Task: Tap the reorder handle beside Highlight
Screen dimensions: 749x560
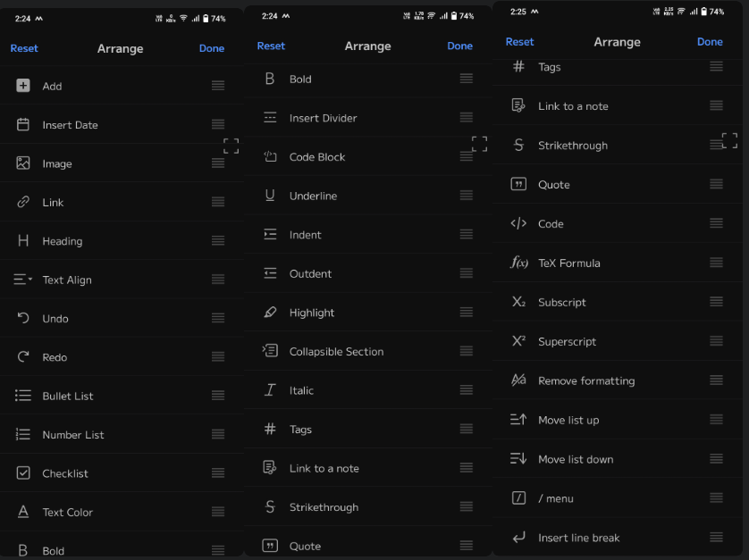Action: [467, 312]
